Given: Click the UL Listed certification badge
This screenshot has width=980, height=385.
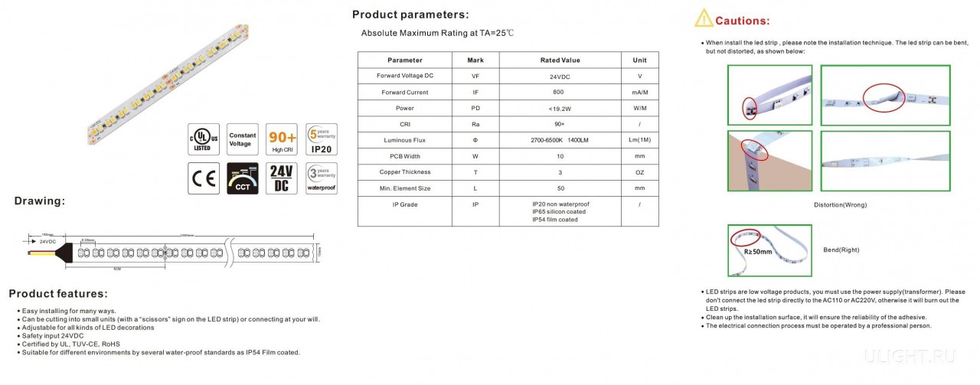Looking at the screenshot, I should pyautogui.click(x=204, y=139).
